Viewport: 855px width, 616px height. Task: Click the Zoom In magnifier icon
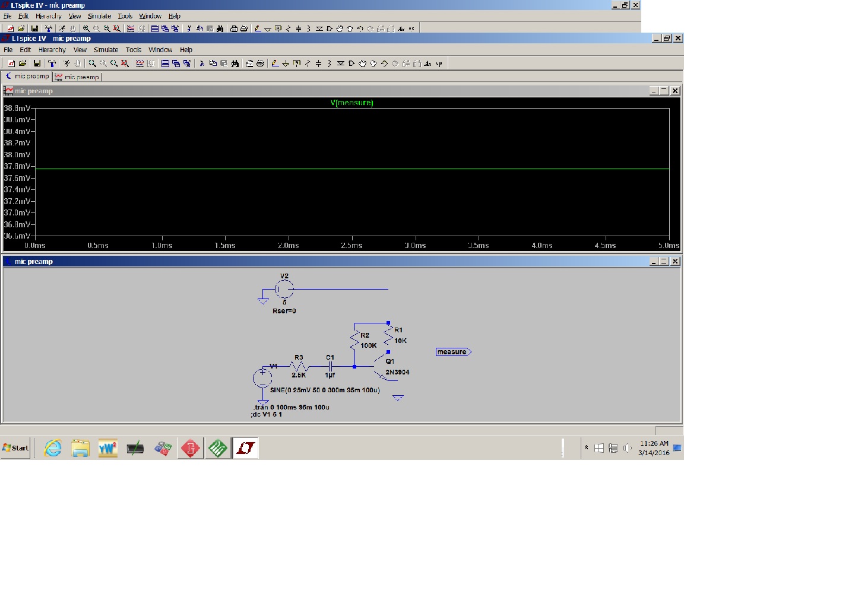click(x=92, y=63)
